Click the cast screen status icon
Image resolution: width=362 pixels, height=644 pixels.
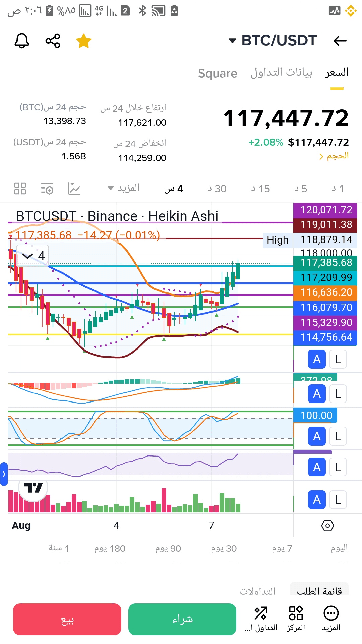158,11
